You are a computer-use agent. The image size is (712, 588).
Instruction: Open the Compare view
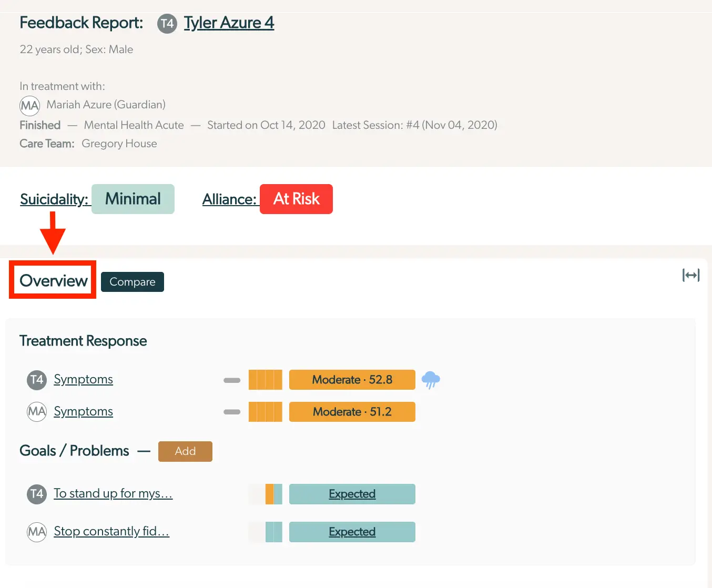click(132, 282)
